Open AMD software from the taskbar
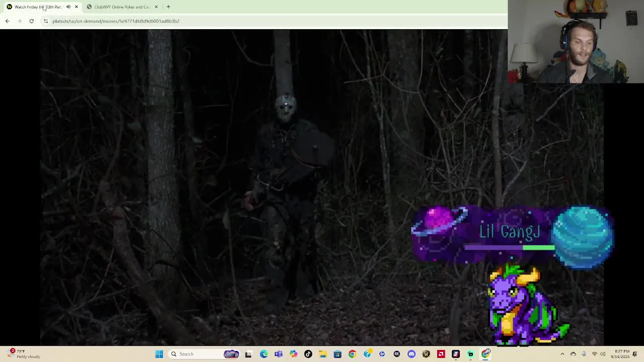 click(x=441, y=354)
